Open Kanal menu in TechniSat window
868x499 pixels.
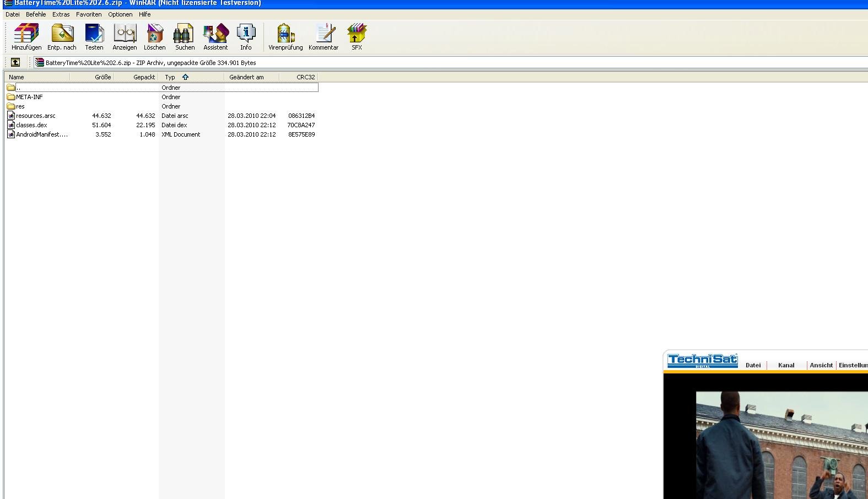786,365
